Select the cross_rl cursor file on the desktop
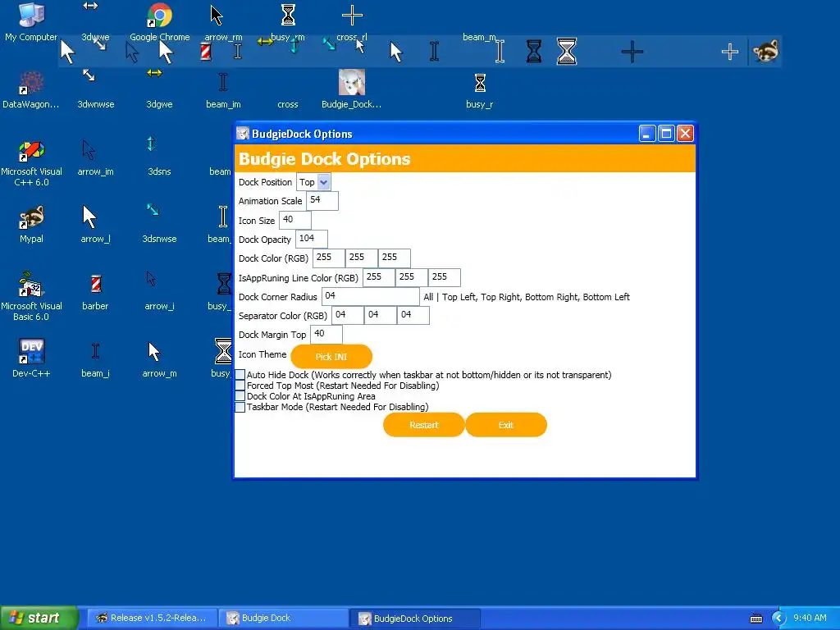The height and width of the screenshot is (630, 840). coord(352,22)
